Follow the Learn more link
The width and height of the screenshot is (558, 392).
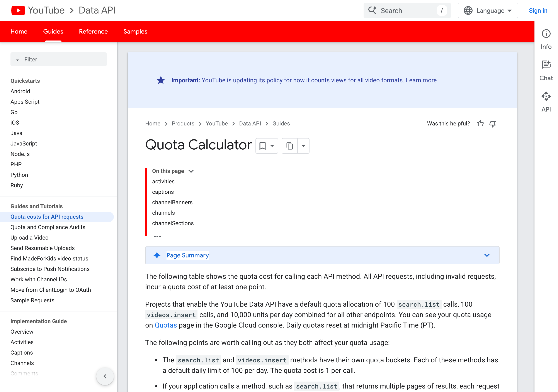click(421, 80)
